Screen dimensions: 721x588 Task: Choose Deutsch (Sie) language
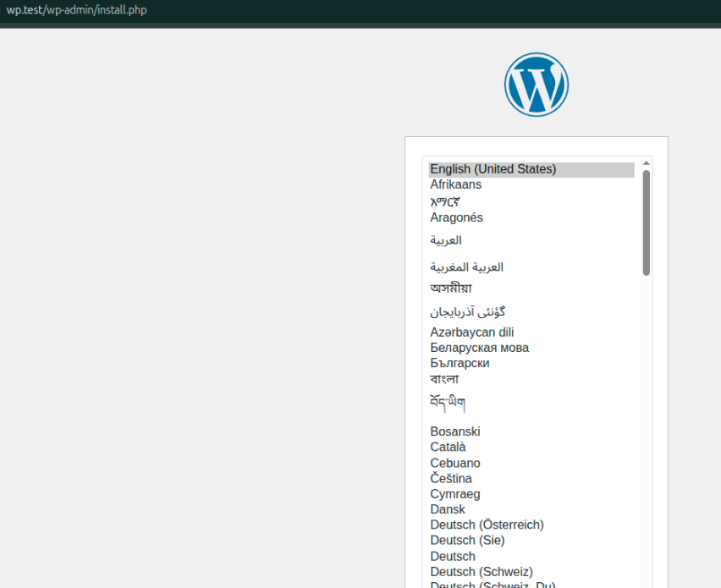[467, 540]
